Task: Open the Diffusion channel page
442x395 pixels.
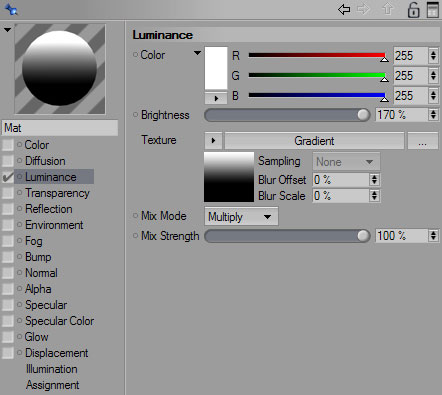Action: click(45, 161)
